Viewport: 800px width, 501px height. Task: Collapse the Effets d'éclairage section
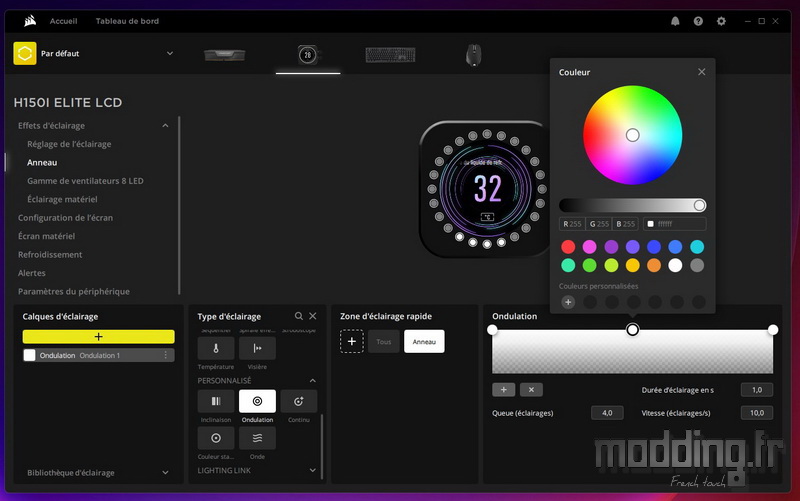tap(165, 126)
